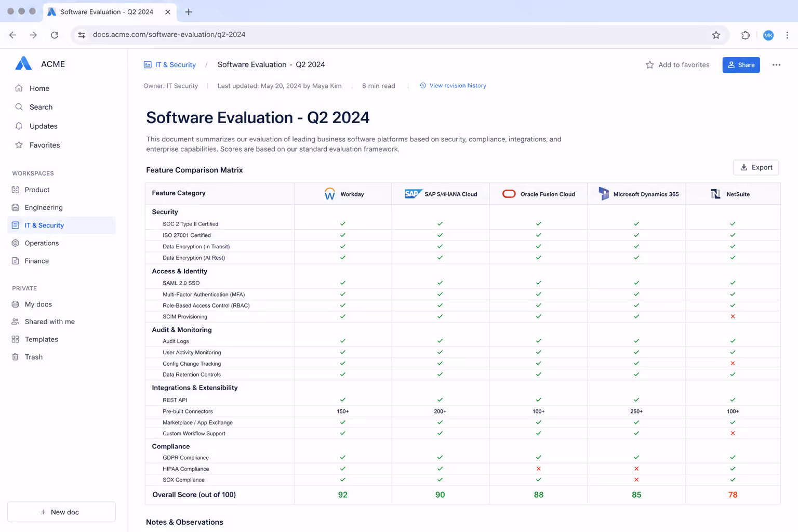Image resolution: width=798 pixels, height=532 pixels.
Task: Reload the page in the browser
Action: [x=55, y=35]
